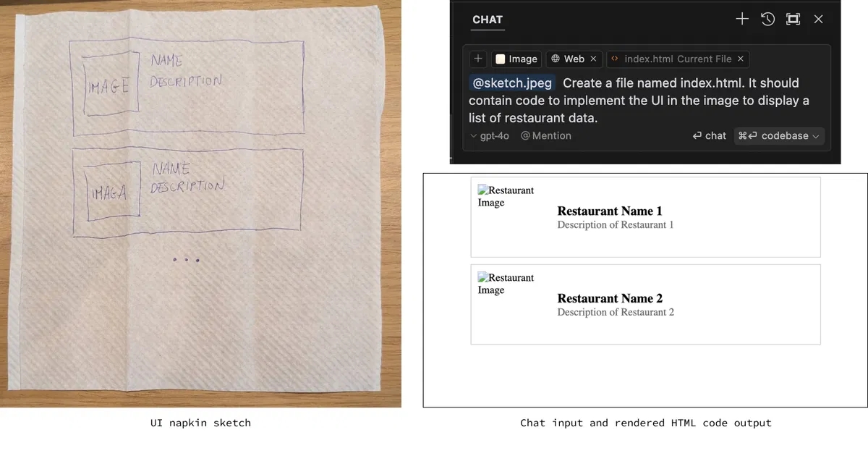The image size is (868, 456).
Task: Click the Web context chip
Action: pos(568,59)
